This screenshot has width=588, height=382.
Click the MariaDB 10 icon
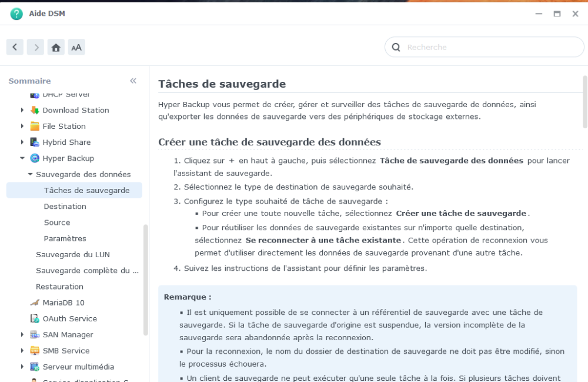tap(35, 303)
